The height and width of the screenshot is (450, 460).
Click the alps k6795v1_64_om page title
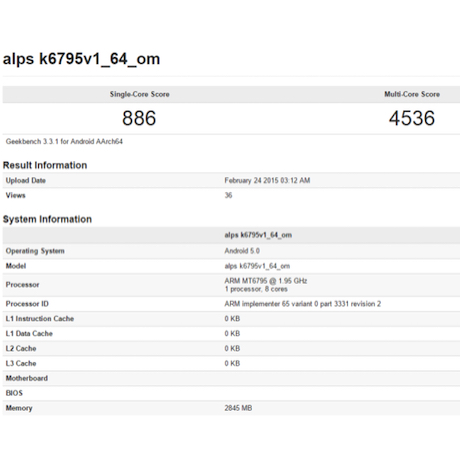coord(81,59)
